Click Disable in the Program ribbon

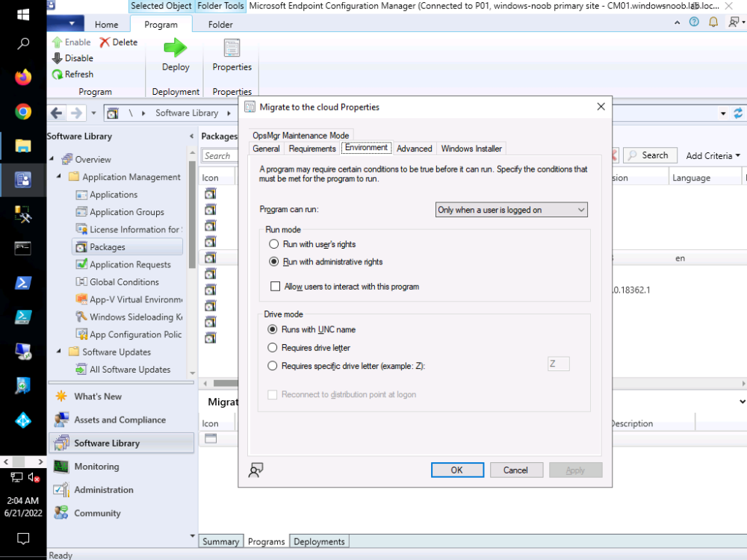coord(72,58)
